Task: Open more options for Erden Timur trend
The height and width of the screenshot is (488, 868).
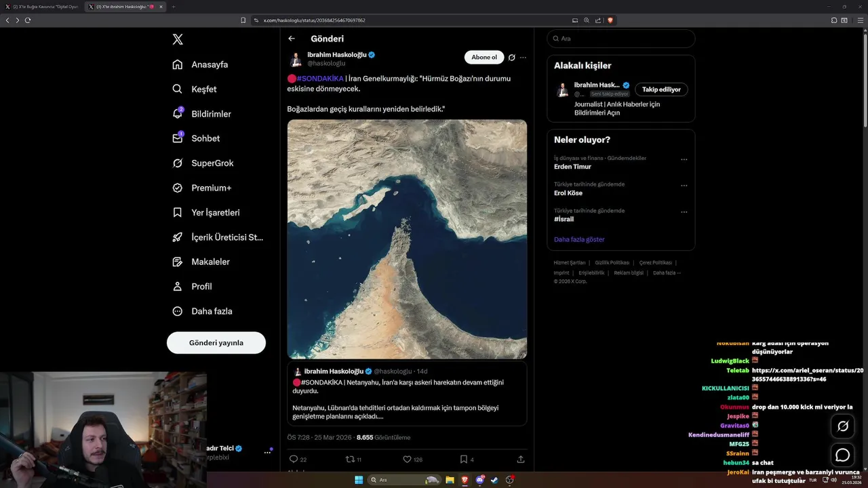Action: tap(684, 159)
